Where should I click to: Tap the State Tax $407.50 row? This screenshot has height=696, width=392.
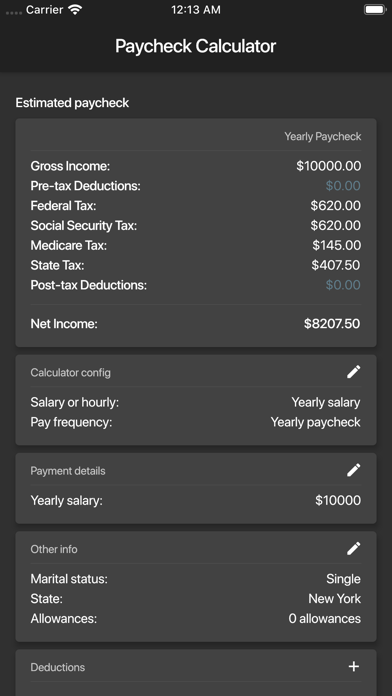click(x=196, y=265)
